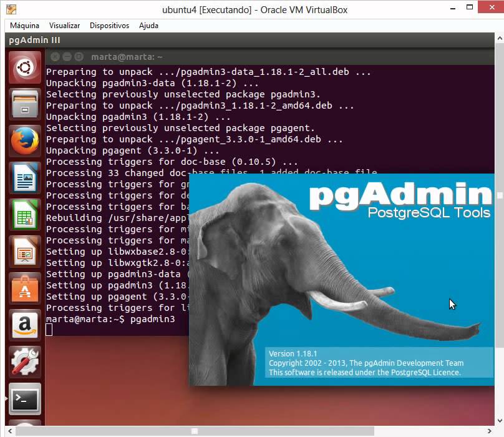
Task: Open Ubuntu Software Center launcher icon
Action: tap(25, 288)
